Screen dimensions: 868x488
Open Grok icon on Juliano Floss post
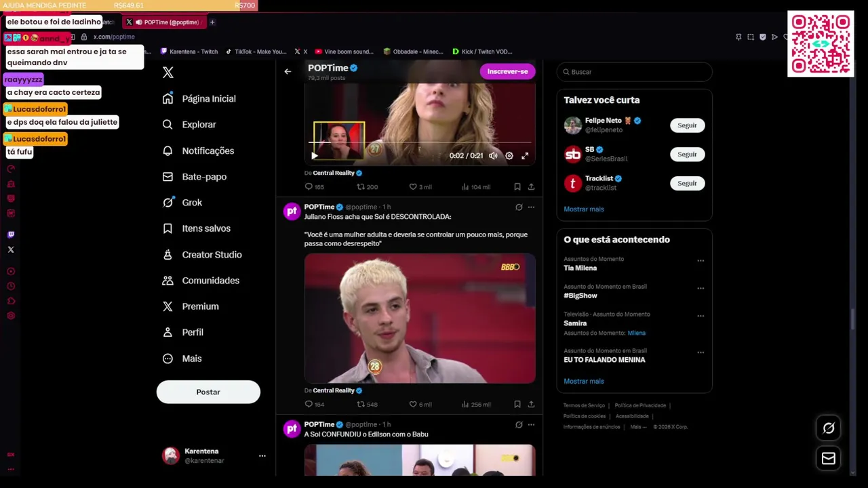[519, 207]
